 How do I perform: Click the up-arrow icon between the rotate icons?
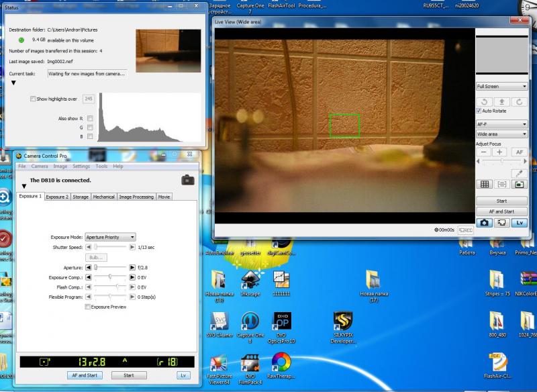click(x=501, y=101)
